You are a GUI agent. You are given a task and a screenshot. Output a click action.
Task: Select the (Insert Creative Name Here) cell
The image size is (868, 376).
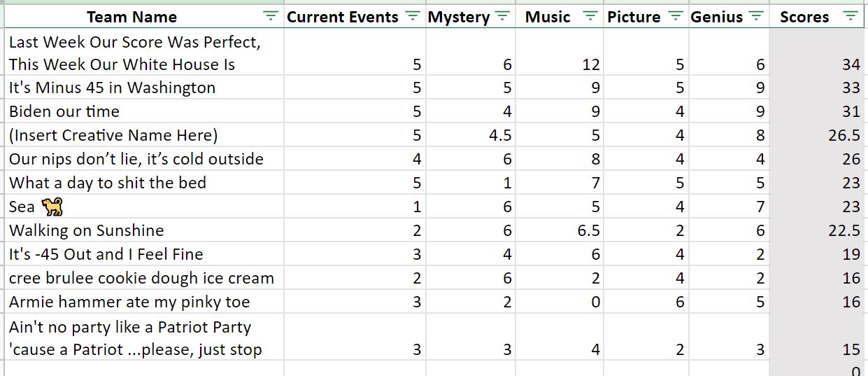[144, 135]
